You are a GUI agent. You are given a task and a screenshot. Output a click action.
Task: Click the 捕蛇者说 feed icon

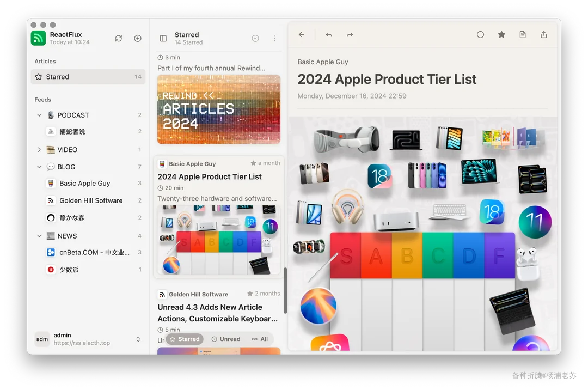(51, 132)
